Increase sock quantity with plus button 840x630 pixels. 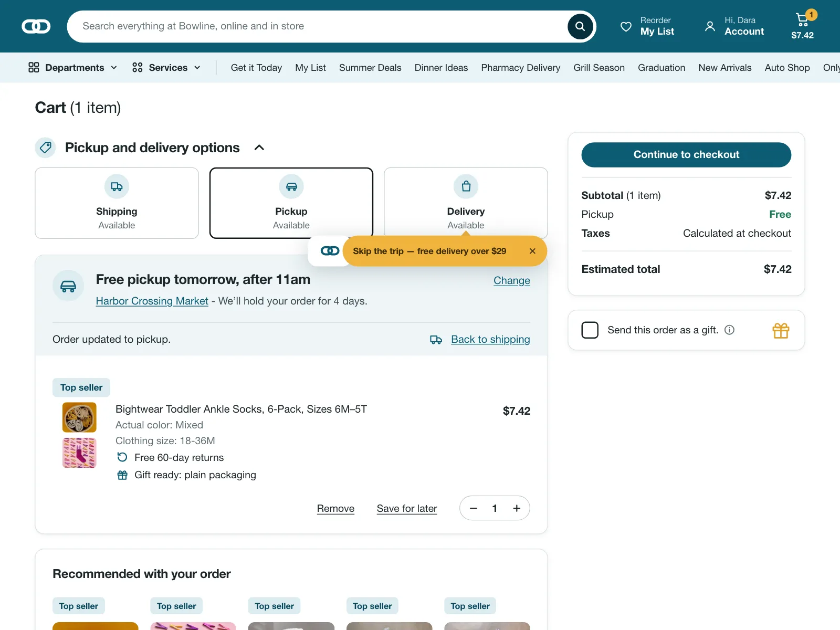tap(517, 508)
